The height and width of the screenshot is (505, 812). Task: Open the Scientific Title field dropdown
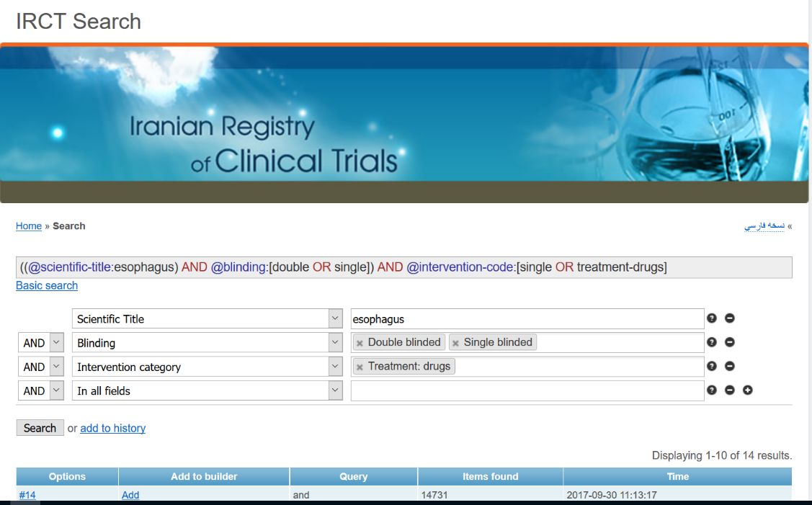point(335,318)
